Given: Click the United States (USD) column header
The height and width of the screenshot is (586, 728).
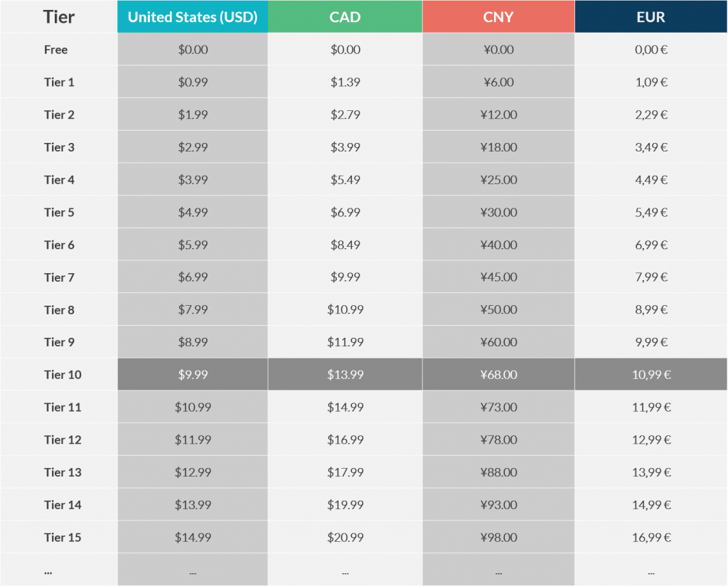Looking at the screenshot, I should [x=193, y=17].
